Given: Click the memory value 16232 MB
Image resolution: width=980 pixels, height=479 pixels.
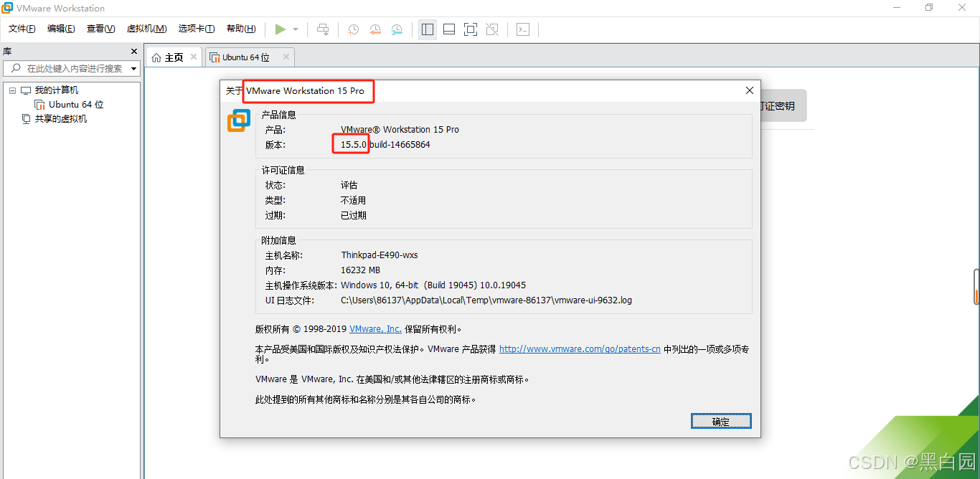Looking at the screenshot, I should [360, 270].
